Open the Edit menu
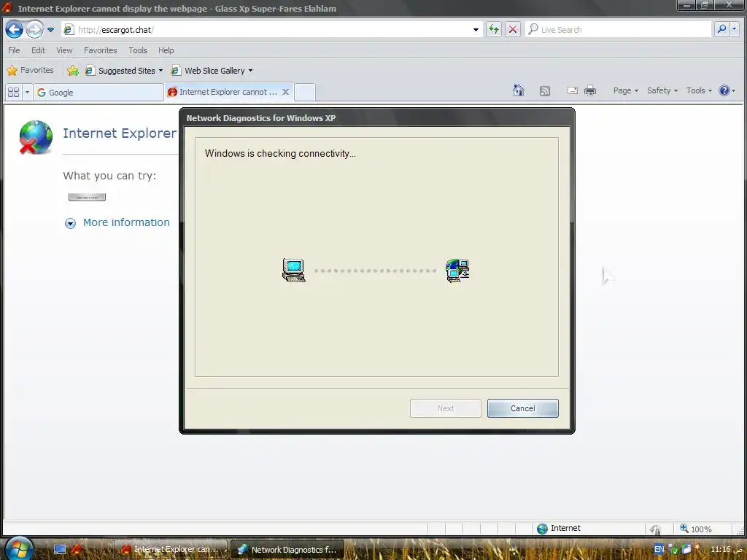Screen dimensions: 747x560 pyautogui.click(x=38, y=50)
